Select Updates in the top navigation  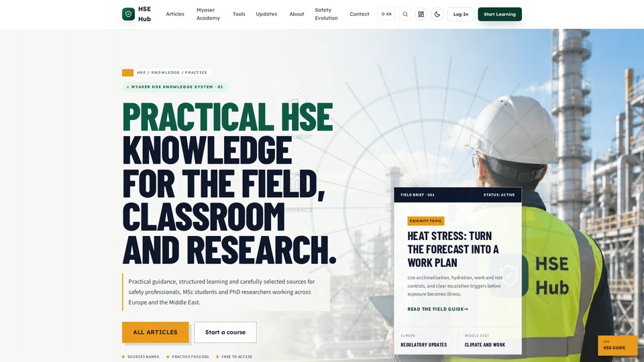(x=266, y=14)
